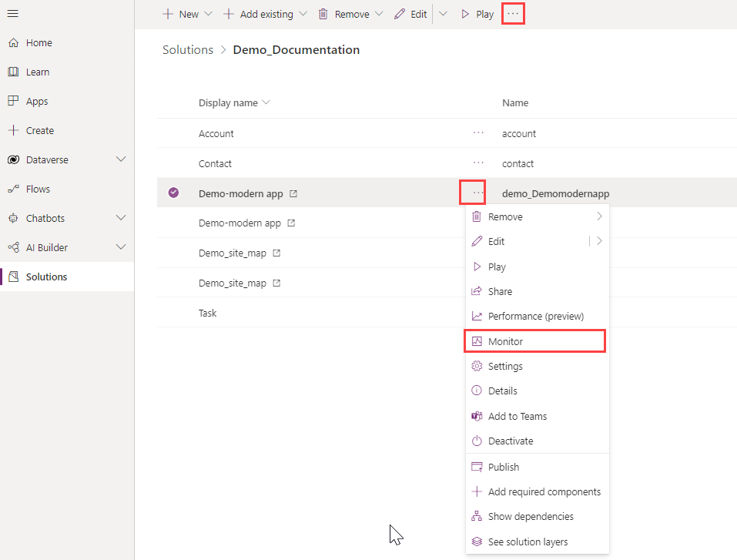This screenshot has width=737, height=560.
Task: Choose Remove in context menu
Action: point(538,216)
